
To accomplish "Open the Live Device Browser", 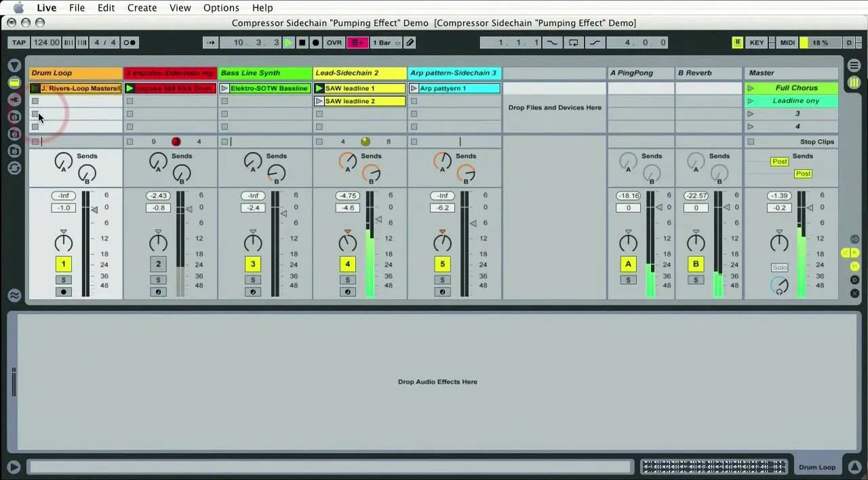I will coord(14,83).
